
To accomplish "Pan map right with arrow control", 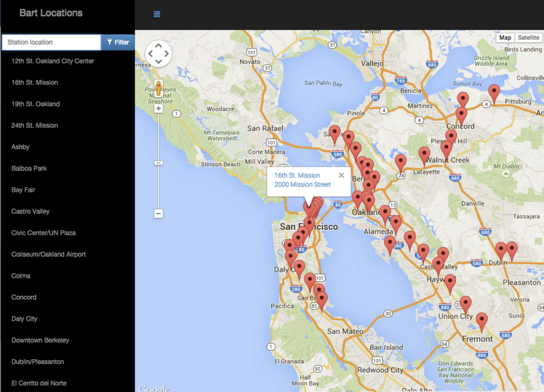I will tap(166, 53).
